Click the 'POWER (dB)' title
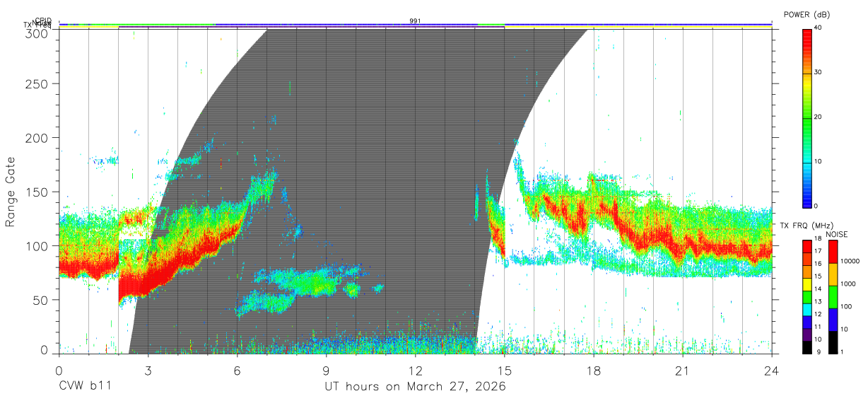This screenshot has width=868, height=401. 807,15
